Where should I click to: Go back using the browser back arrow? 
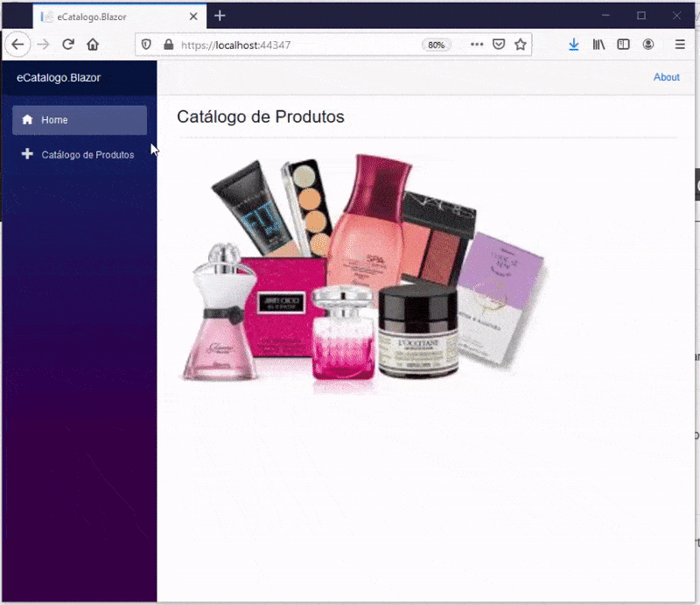tap(17, 45)
